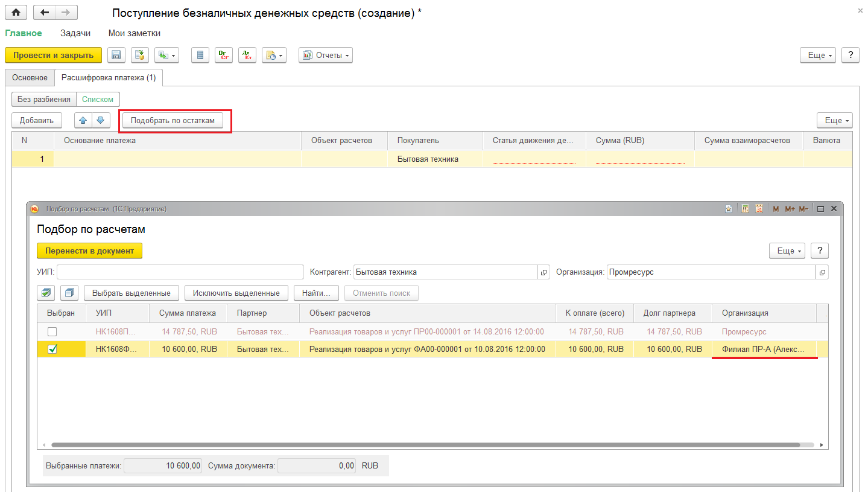Switch to Списком mode
Viewport: 868px width, 492px height.
click(98, 100)
